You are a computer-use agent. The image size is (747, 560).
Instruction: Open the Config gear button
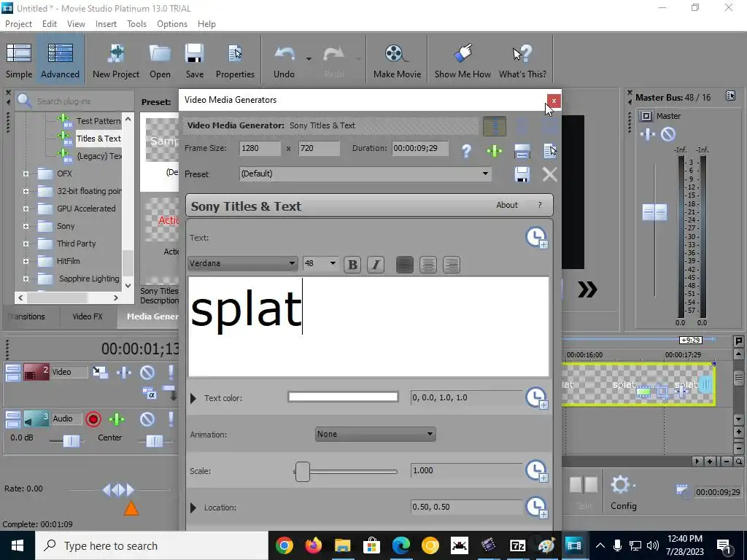(x=624, y=493)
